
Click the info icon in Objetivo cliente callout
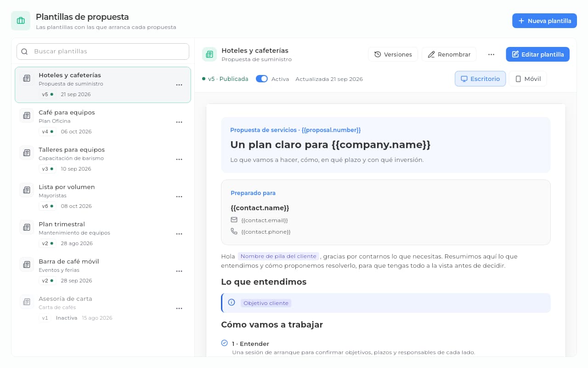[x=232, y=303]
